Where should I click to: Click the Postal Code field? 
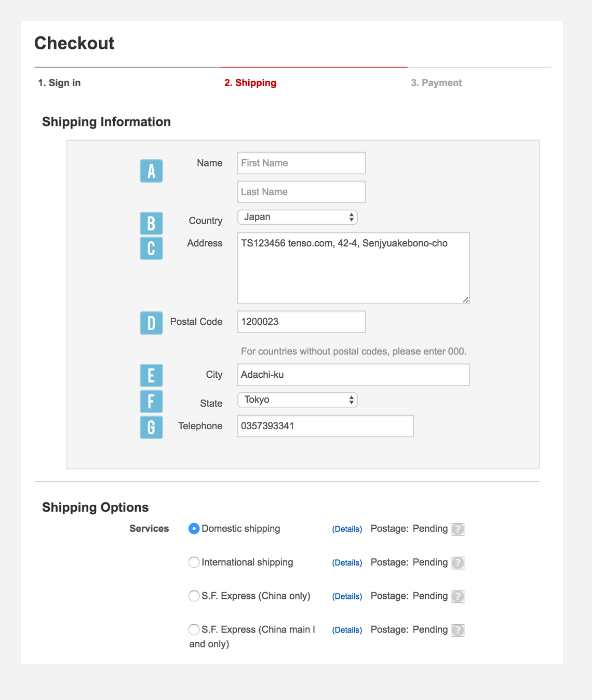click(x=301, y=322)
